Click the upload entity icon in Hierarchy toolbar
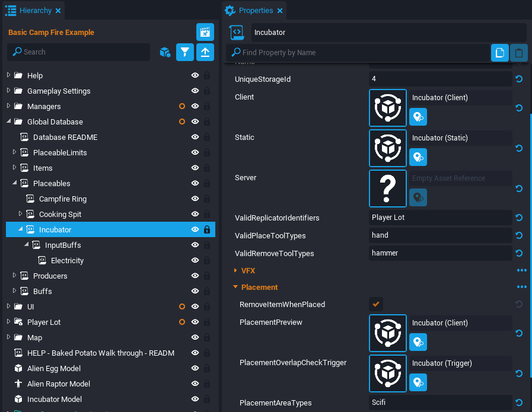 tap(205, 52)
